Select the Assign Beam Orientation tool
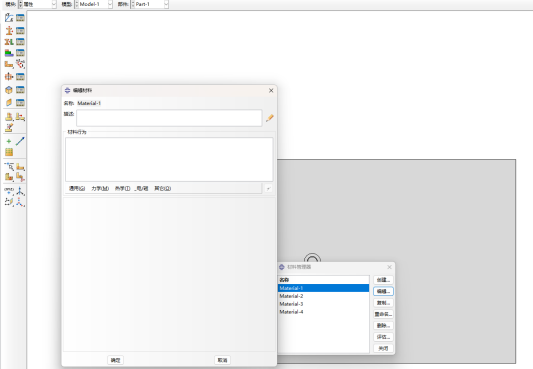 (x=9, y=117)
